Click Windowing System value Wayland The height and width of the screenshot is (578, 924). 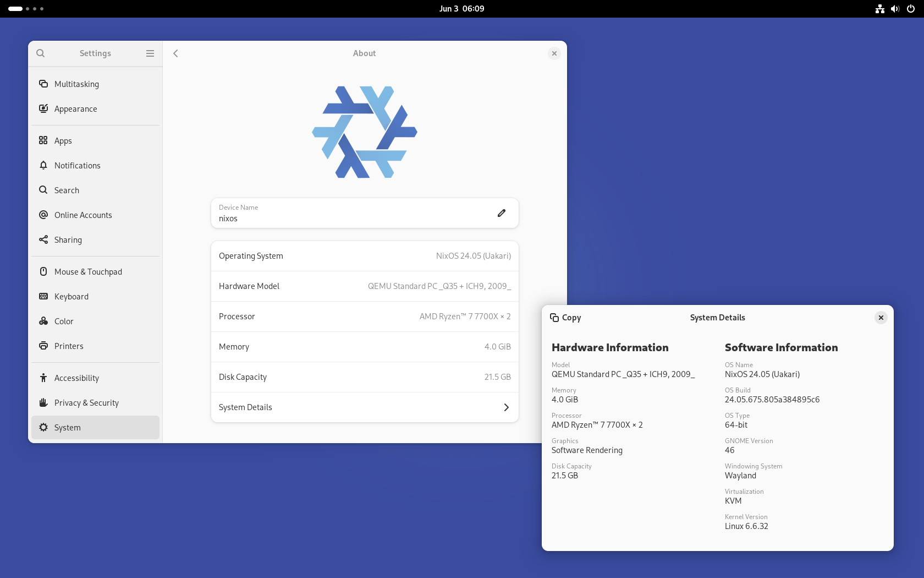(x=740, y=476)
